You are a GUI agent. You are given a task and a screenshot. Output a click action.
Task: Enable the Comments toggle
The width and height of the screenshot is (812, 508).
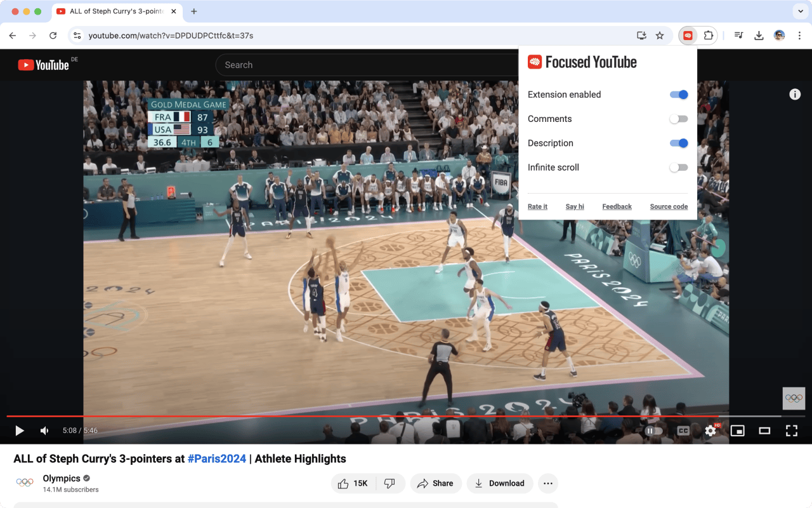click(x=678, y=119)
